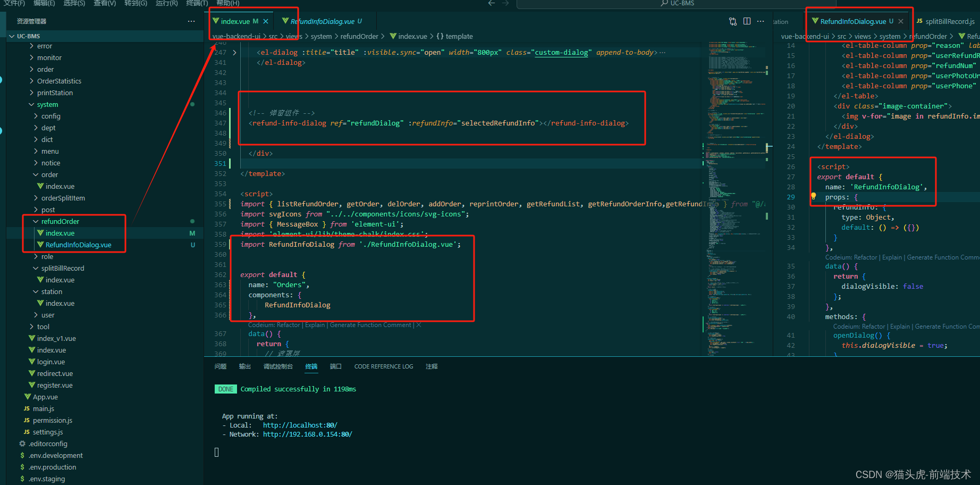Switch to the 输出 terminal tab
Viewport: 980px width, 485px height.
(x=244, y=366)
